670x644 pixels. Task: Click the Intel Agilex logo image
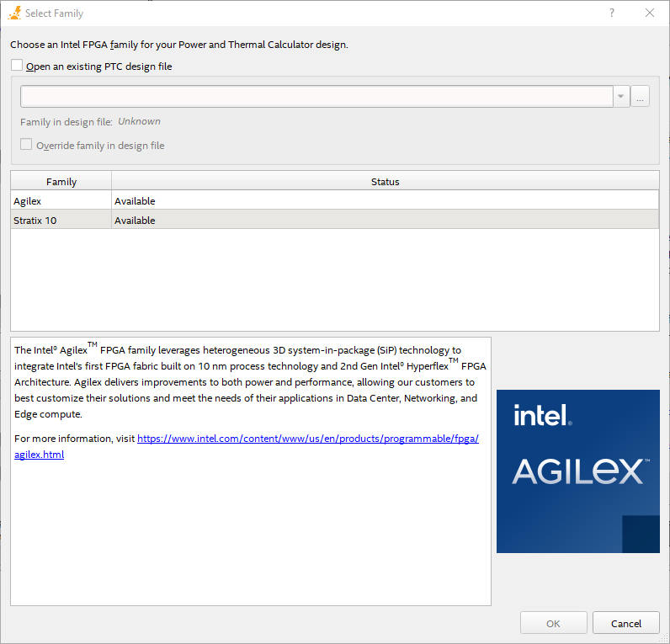click(x=577, y=471)
